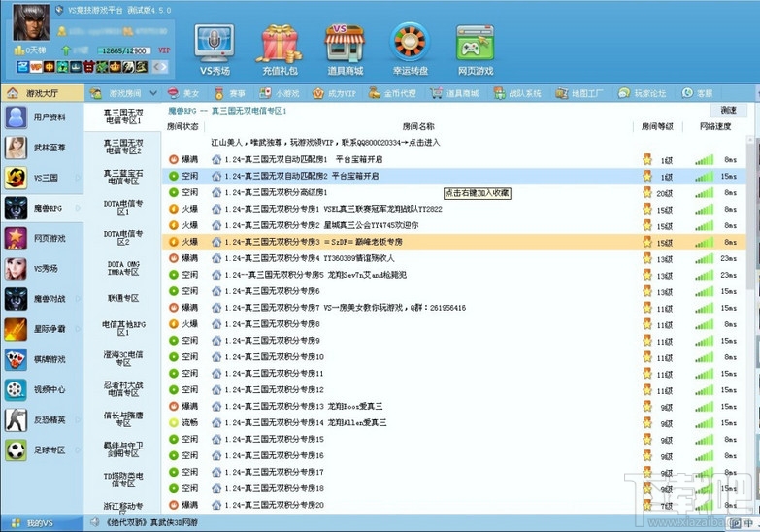Sort by 房间等级 column header
The width and height of the screenshot is (760, 532).
[x=657, y=126]
